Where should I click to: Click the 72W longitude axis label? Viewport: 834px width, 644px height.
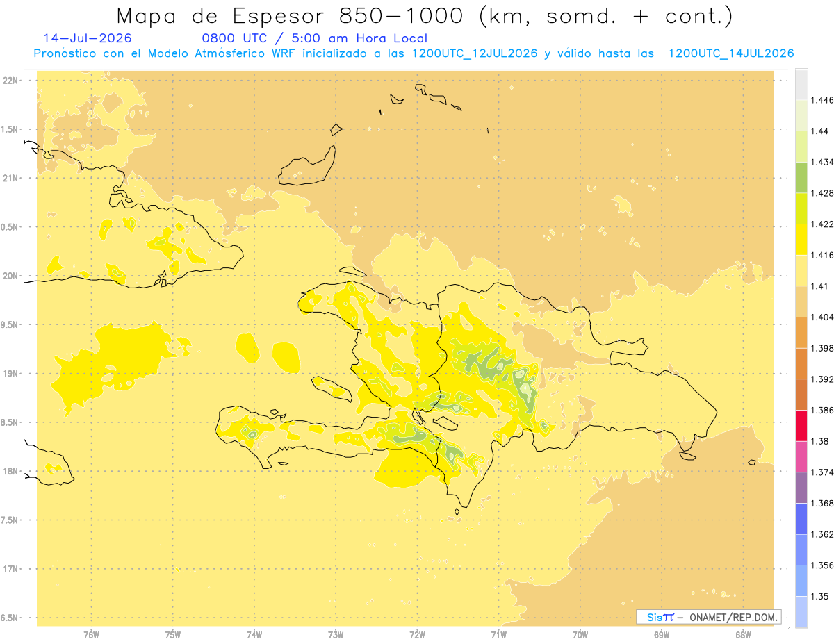(x=417, y=635)
